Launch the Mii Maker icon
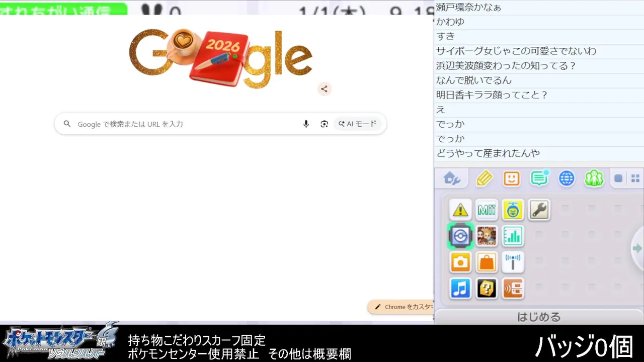644x362 pixels. [x=487, y=210]
